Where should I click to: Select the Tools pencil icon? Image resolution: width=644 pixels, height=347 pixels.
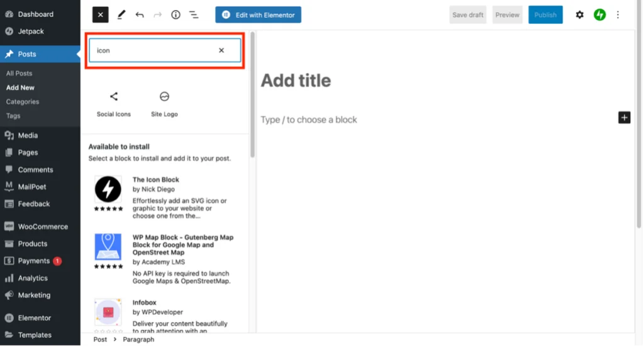point(121,15)
